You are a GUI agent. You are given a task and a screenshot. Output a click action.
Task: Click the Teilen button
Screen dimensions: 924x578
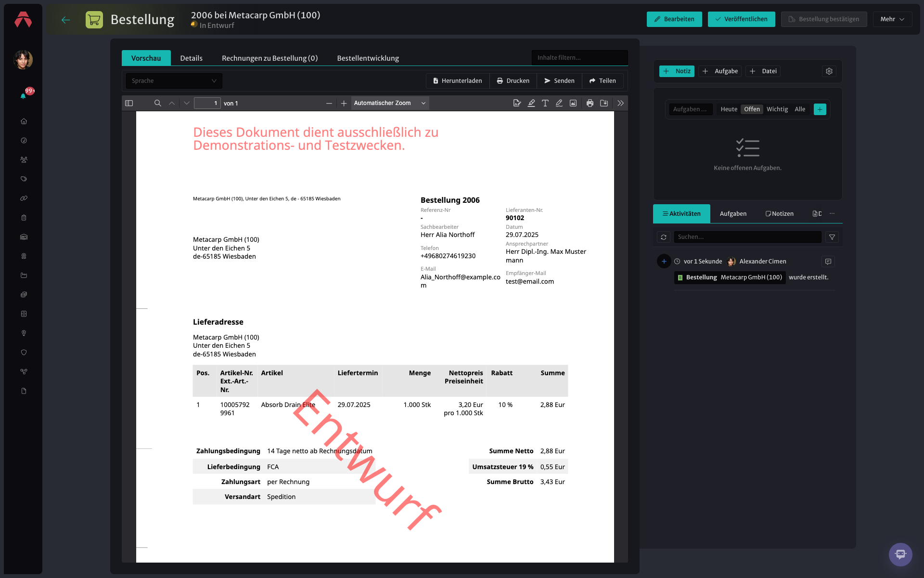(603, 81)
